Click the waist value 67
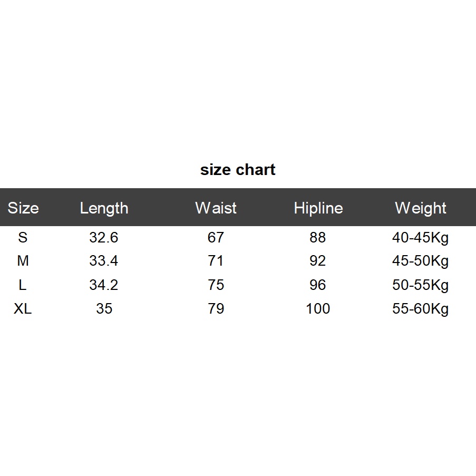This screenshot has height=476, width=476. pos(216,237)
